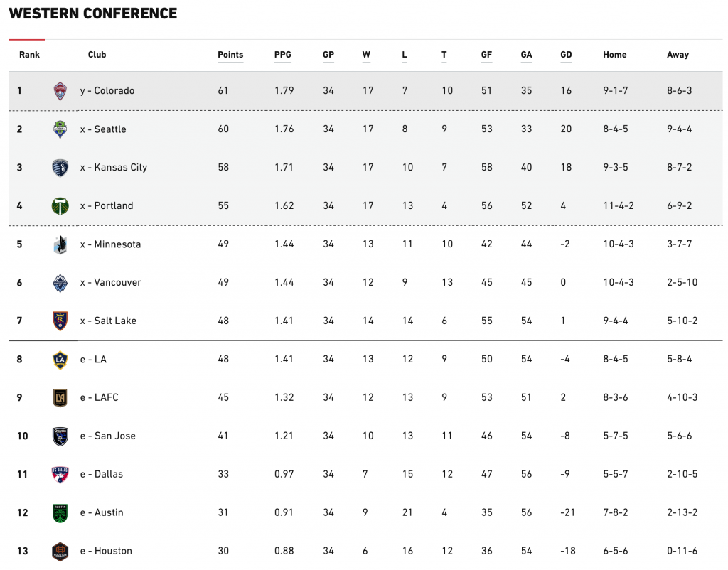This screenshot has height=570, width=728.
Task: Click the Colorado Rapids team logo
Action: click(60, 91)
